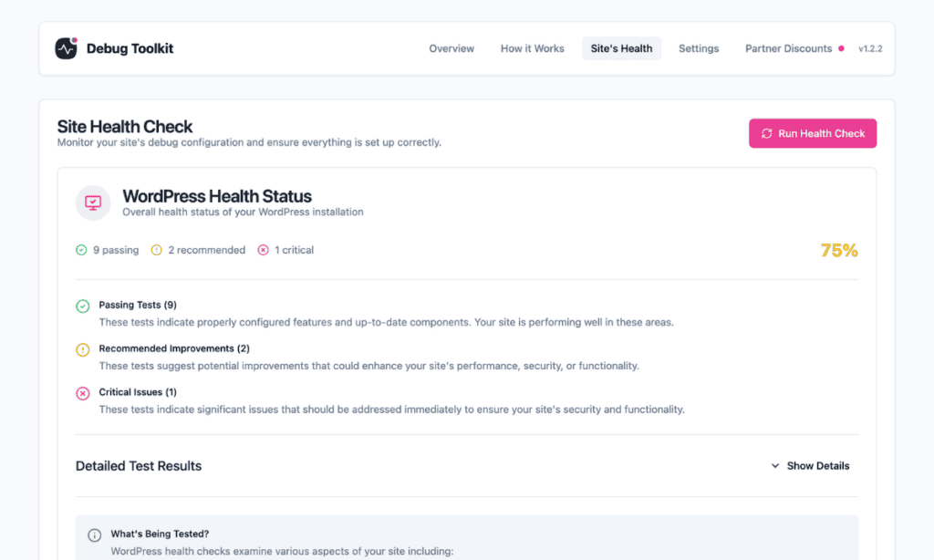Click the refresh icon in Run Health Check
Screen dimensions: 934x560
[x=766, y=133]
